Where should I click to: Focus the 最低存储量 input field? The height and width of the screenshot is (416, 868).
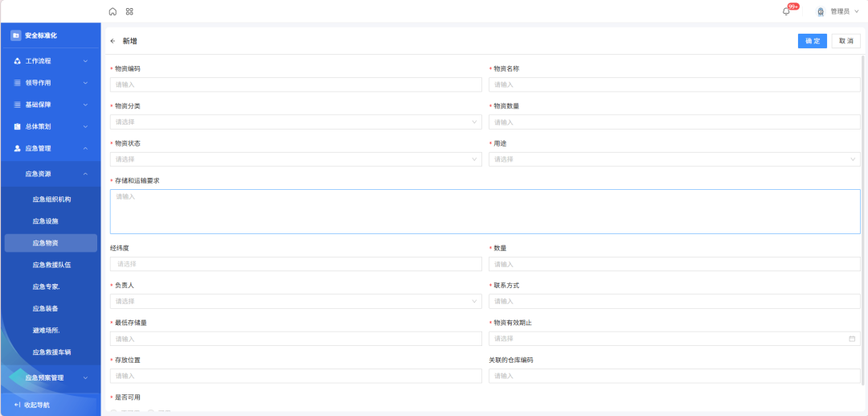pyautogui.click(x=296, y=339)
